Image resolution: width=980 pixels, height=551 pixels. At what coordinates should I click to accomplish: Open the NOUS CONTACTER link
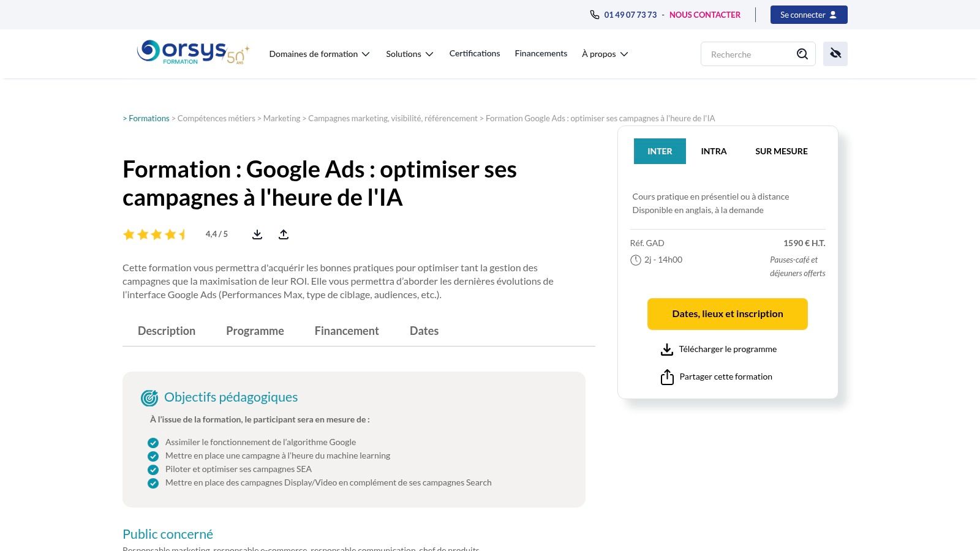click(705, 14)
